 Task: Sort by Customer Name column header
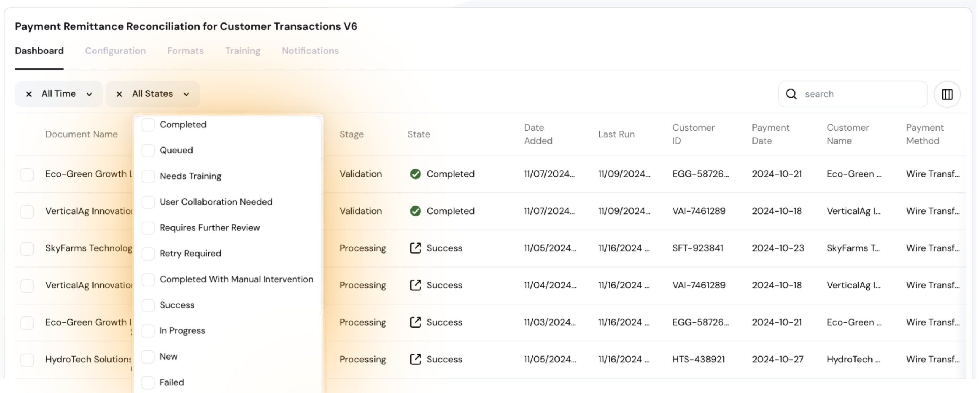tap(847, 134)
